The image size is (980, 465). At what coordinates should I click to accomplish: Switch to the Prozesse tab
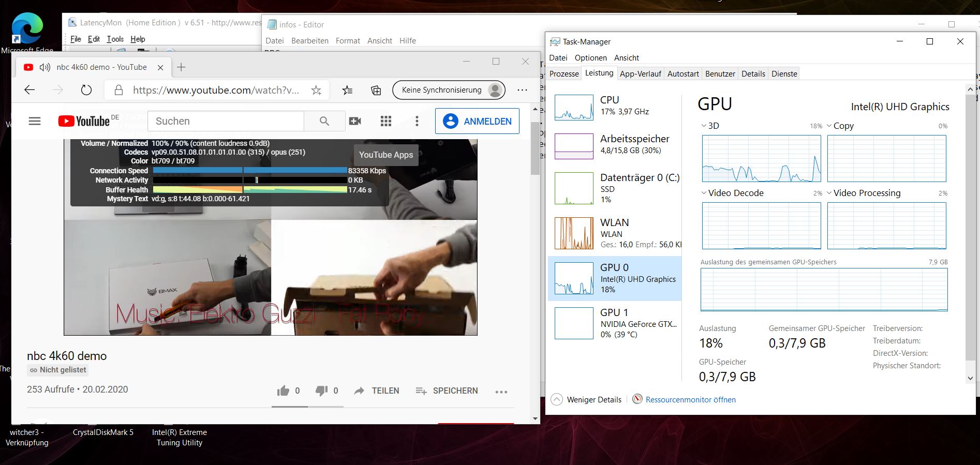click(x=563, y=74)
